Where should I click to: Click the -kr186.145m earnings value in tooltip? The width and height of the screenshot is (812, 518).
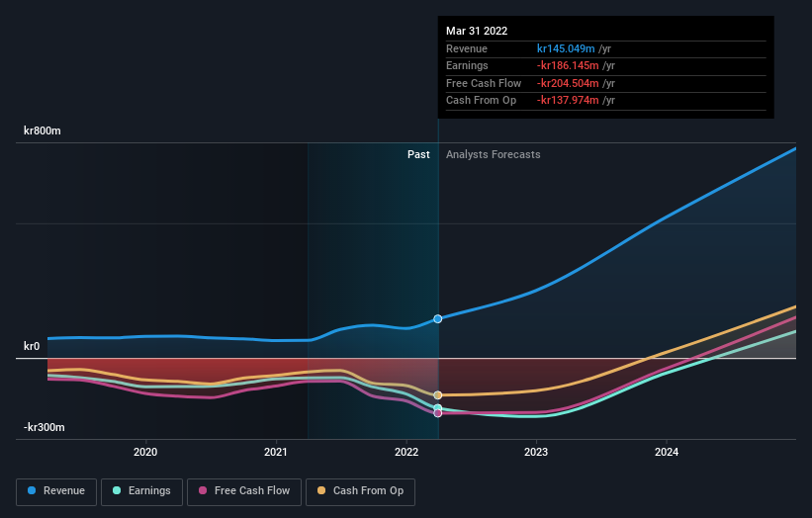(x=568, y=65)
